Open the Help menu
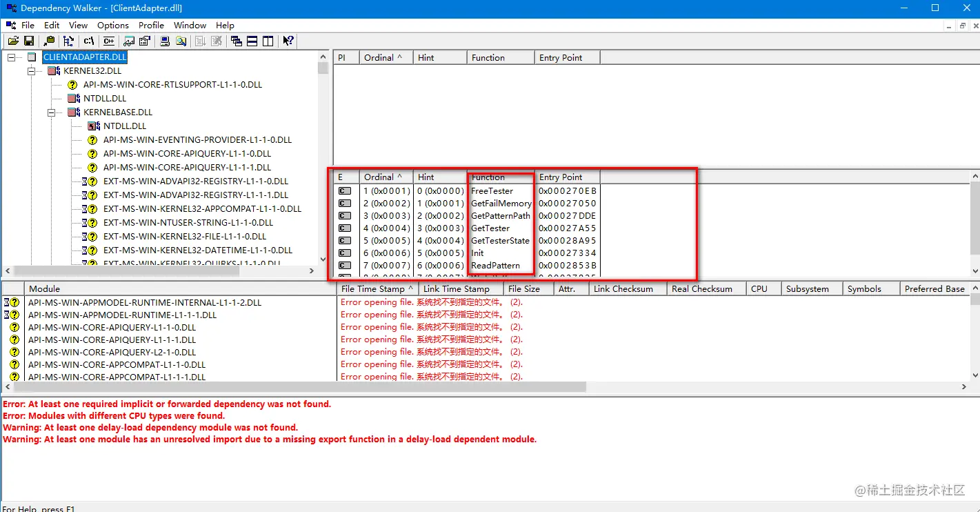Screen dimensions: 980x512 [x=225, y=25]
